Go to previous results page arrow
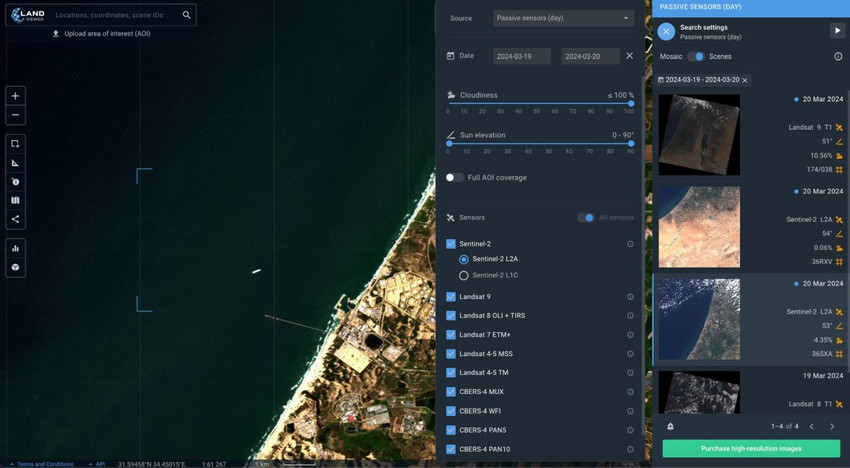Image resolution: width=850 pixels, height=468 pixels. [812, 426]
